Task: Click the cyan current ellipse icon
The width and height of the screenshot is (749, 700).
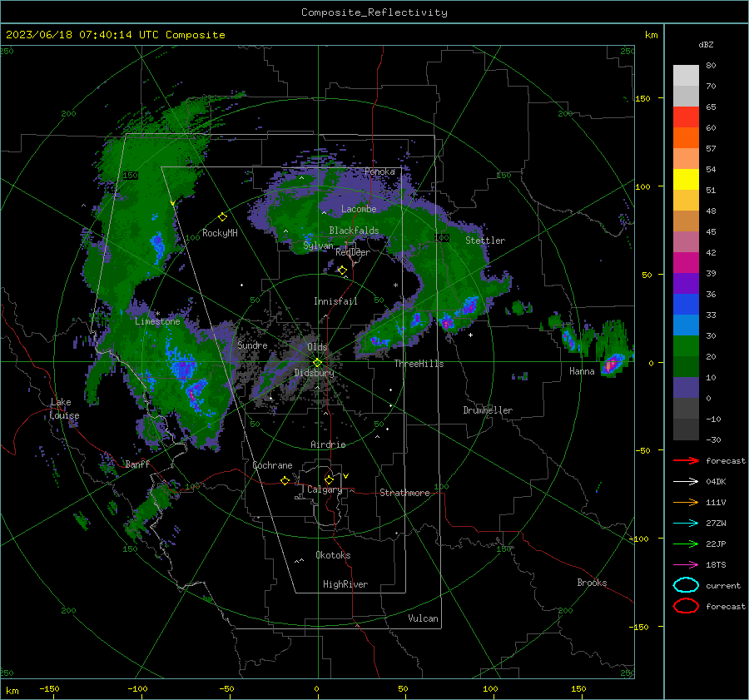Action: tap(686, 585)
